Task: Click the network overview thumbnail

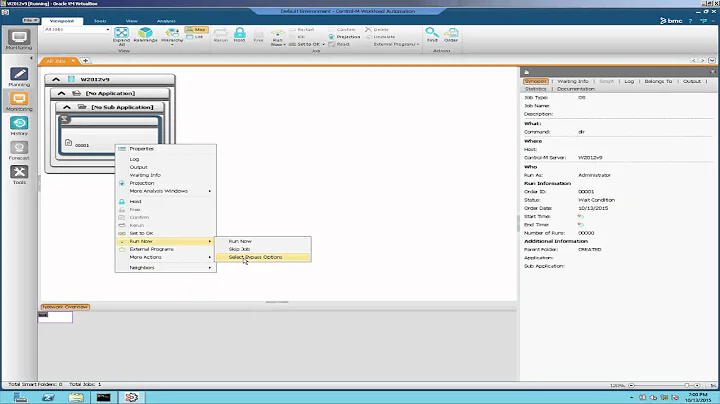Action: (x=55, y=317)
